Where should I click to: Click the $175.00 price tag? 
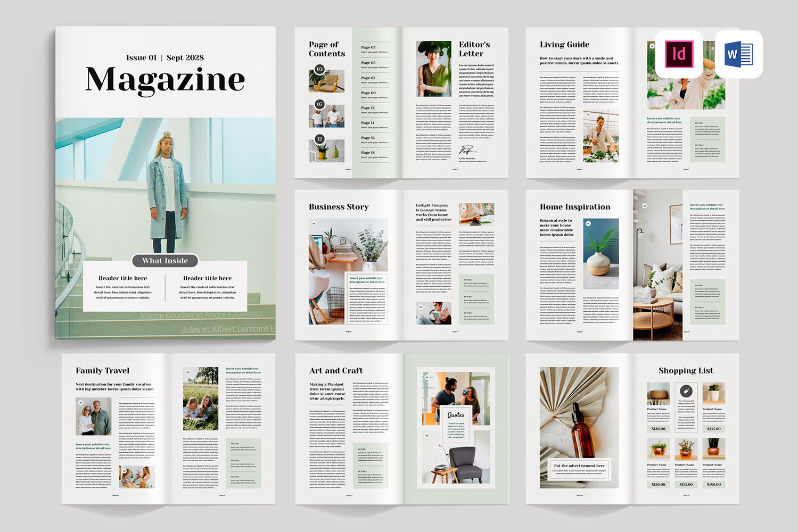tap(686, 484)
